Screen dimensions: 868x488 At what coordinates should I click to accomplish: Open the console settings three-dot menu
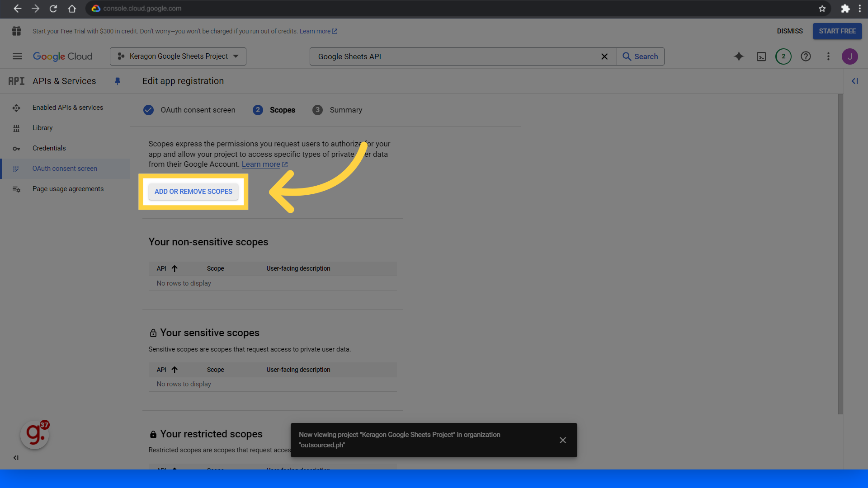click(x=828, y=56)
